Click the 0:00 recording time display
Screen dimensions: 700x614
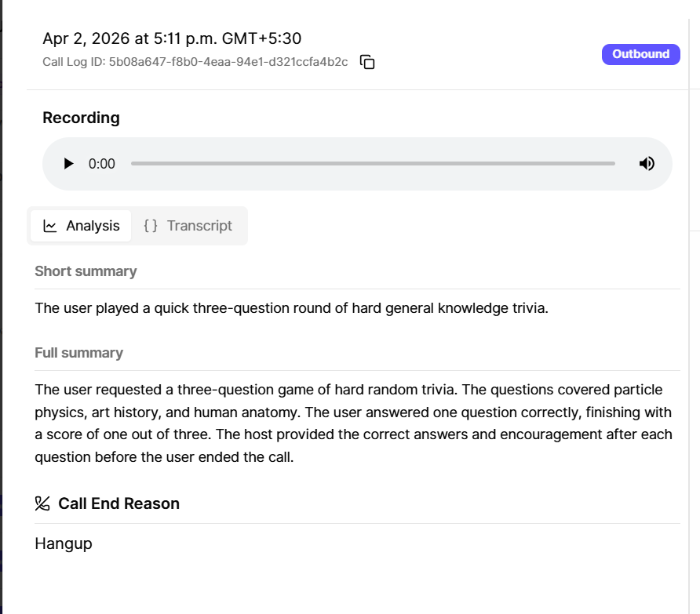102,164
